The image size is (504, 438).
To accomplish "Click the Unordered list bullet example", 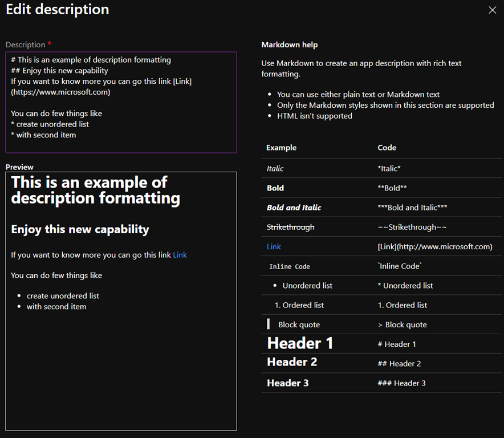I will click(x=307, y=286).
